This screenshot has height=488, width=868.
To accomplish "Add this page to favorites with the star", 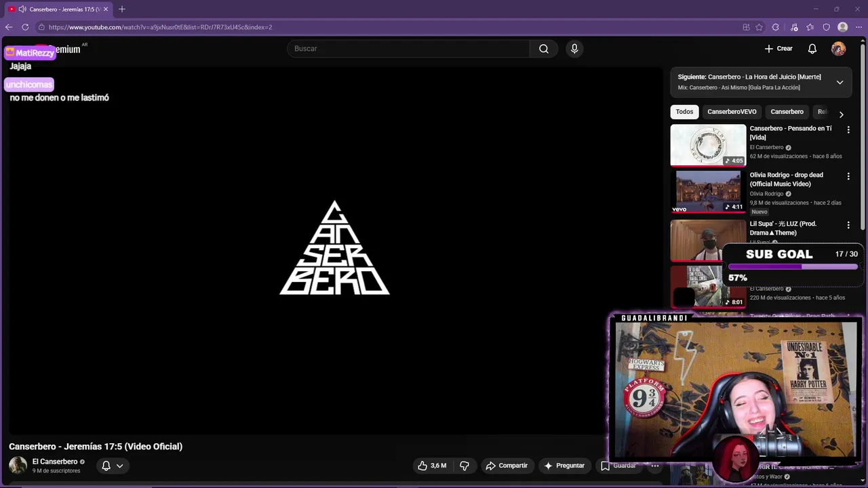I will [759, 27].
